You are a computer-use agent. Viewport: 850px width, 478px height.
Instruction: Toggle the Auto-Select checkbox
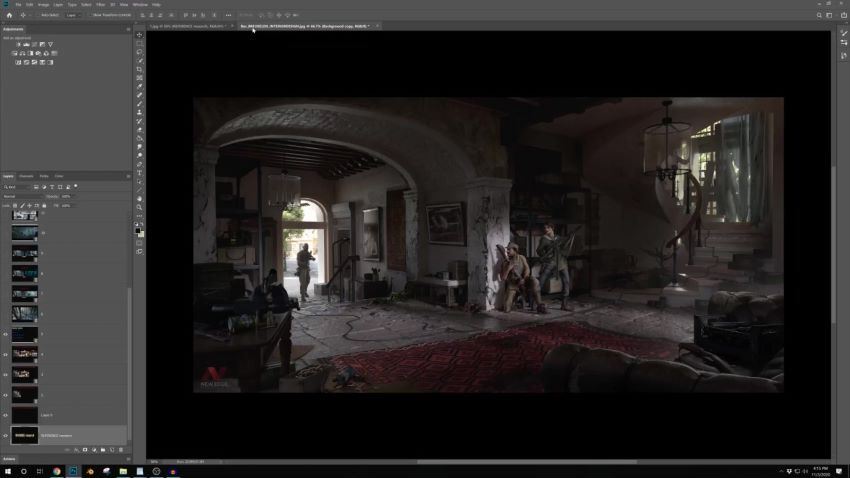point(38,15)
